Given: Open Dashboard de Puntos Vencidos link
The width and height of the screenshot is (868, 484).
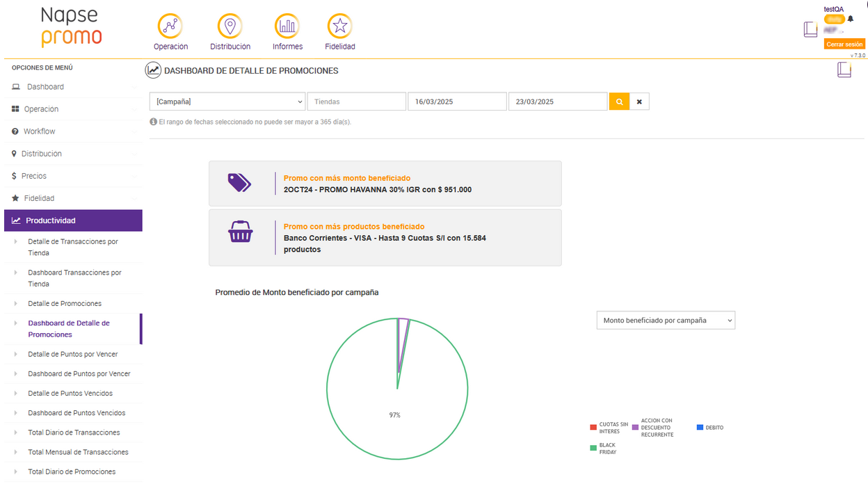Looking at the screenshot, I should [x=77, y=413].
